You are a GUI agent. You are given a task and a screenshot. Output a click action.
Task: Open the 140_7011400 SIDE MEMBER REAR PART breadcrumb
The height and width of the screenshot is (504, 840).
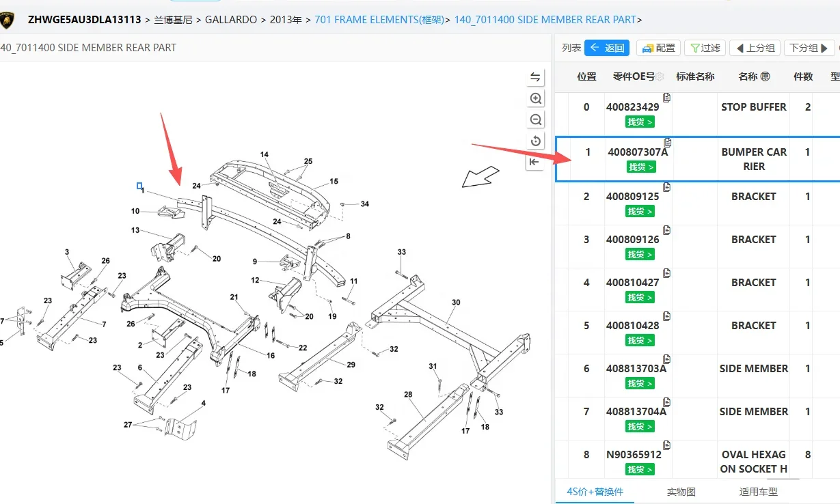pos(545,20)
